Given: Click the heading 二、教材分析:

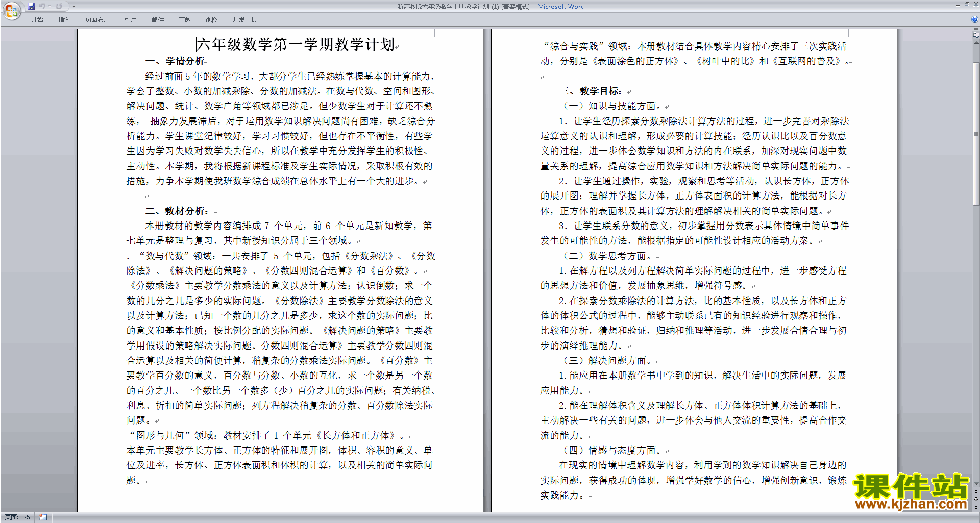Looking at the screenshot, I should [177, 211].
